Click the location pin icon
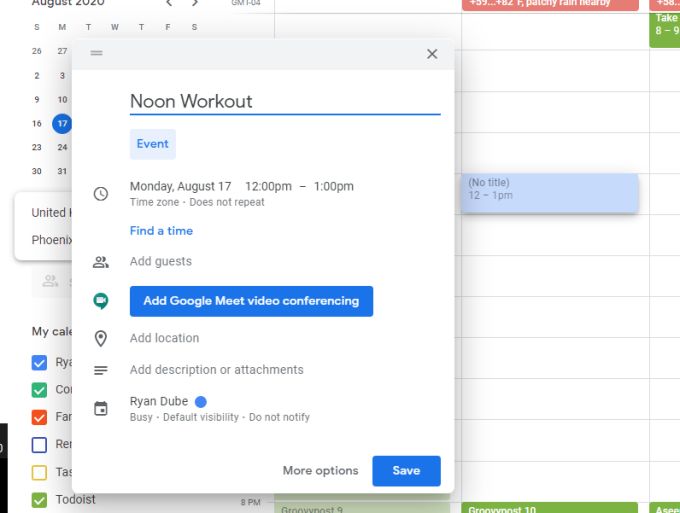The width and height of the screenshot is (680, 513). click(101, 339)
